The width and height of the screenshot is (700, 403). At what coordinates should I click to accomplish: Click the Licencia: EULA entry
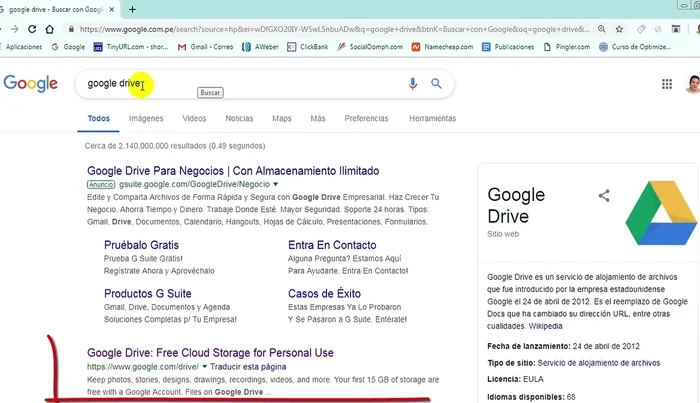(x=515, y=379)
